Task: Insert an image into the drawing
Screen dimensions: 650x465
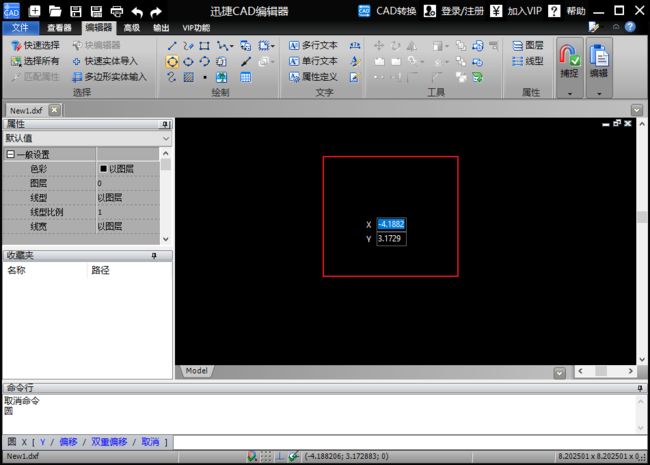Action: [221, 77]
